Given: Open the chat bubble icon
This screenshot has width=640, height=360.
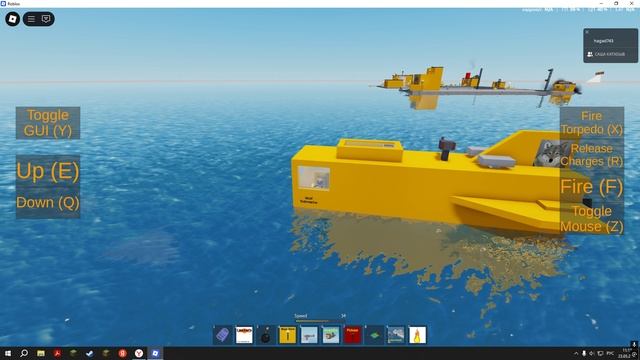Looking at the screenshot, I should click(46, 19).
